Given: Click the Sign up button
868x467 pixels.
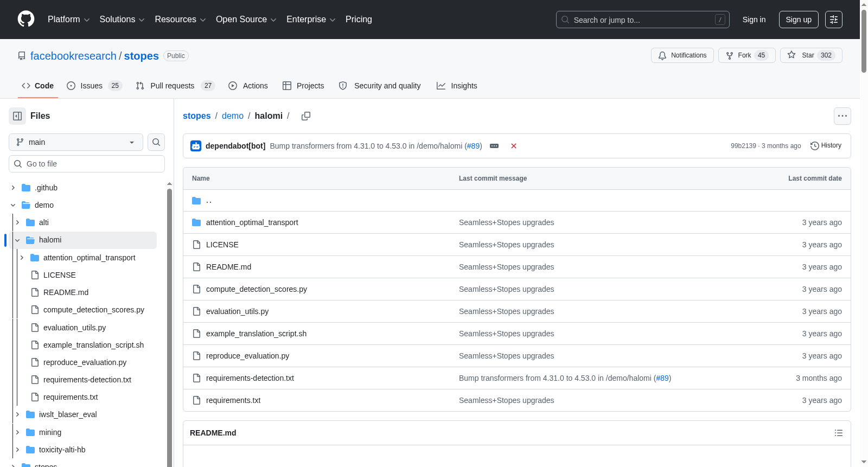Looking at the screenshot, I should pos(799,20).
